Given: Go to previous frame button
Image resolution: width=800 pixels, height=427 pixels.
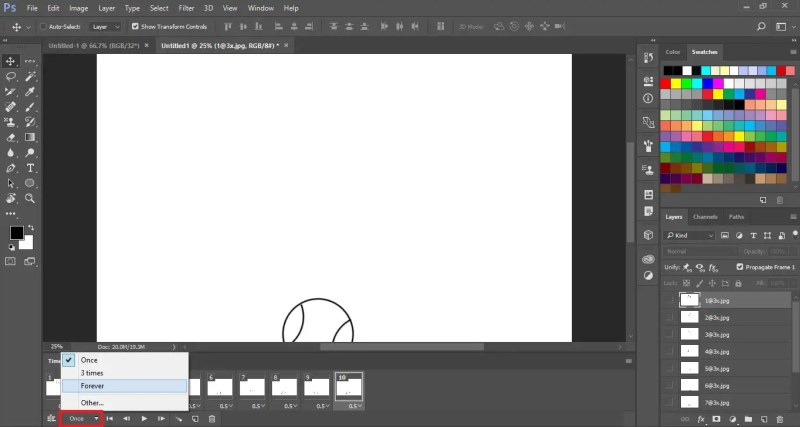Looking at the screenshot, I should pyautogui.click(x=127, y=419).
